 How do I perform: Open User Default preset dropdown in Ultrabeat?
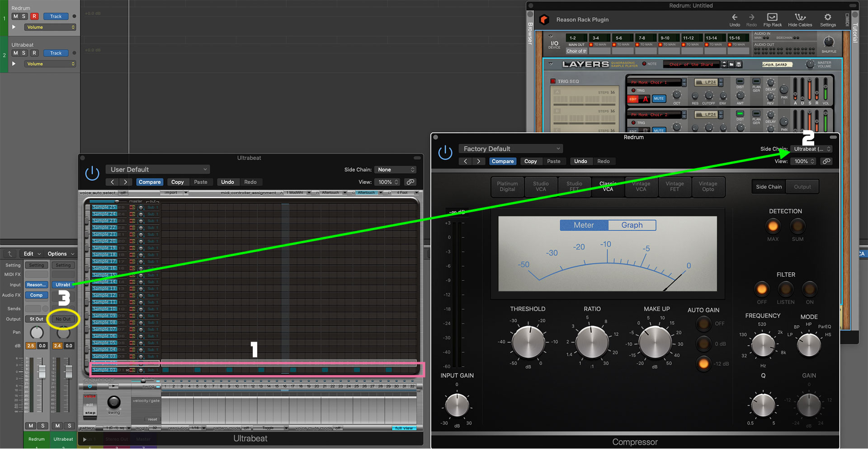point(158,170)
